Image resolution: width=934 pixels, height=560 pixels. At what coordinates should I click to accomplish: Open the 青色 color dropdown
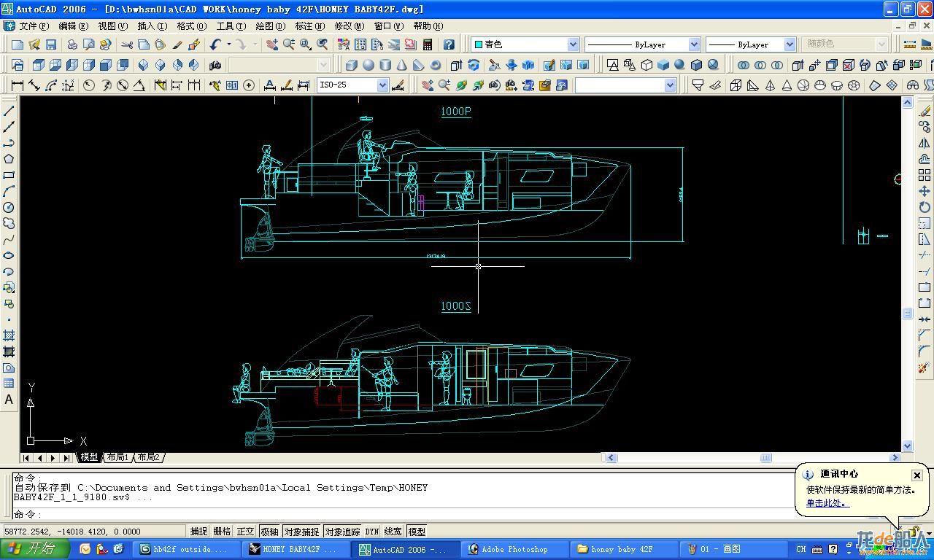(x=573, y=44)
